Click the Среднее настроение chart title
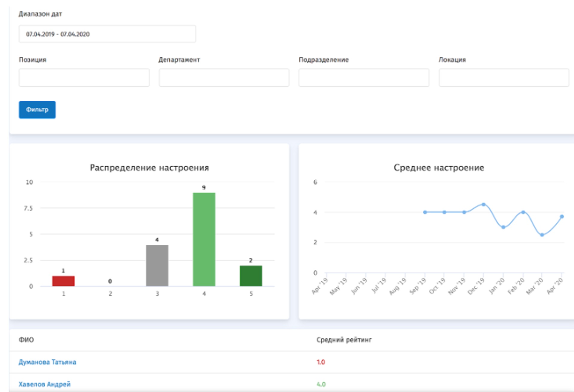The width and height of the screenshot is (574, 392). point(439,168)
